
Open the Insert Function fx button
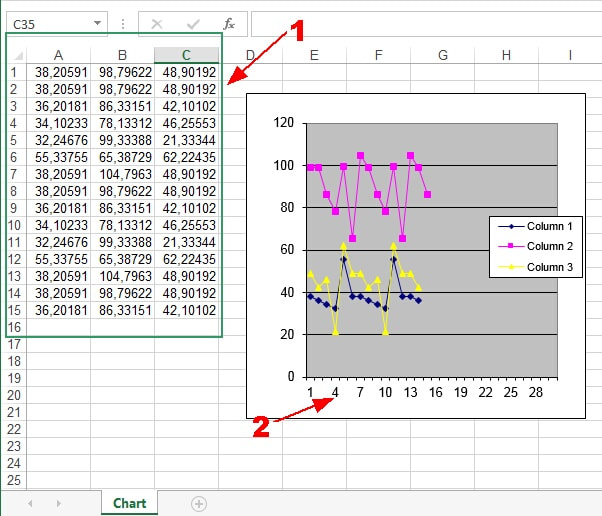point(229,24)
